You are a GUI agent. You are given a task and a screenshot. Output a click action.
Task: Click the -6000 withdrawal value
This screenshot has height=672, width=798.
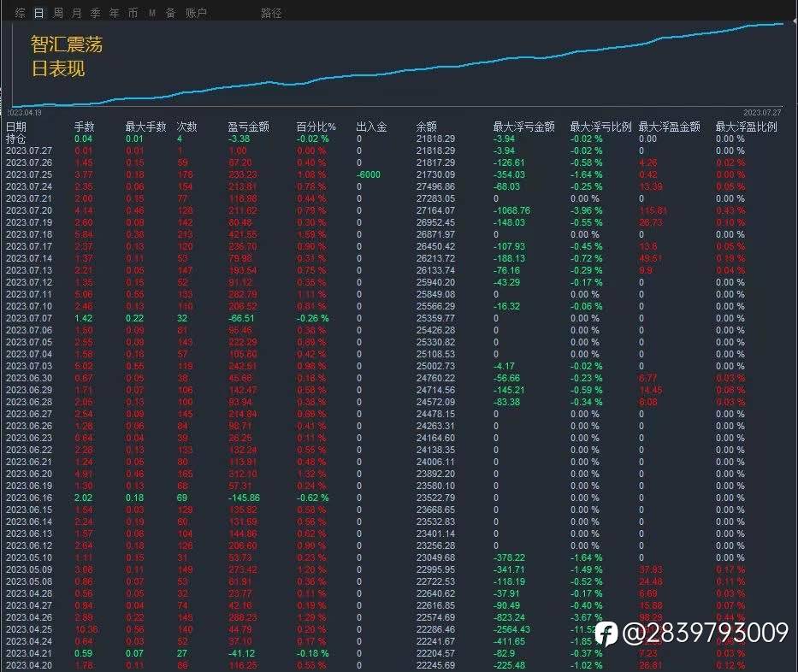point(369,174)
